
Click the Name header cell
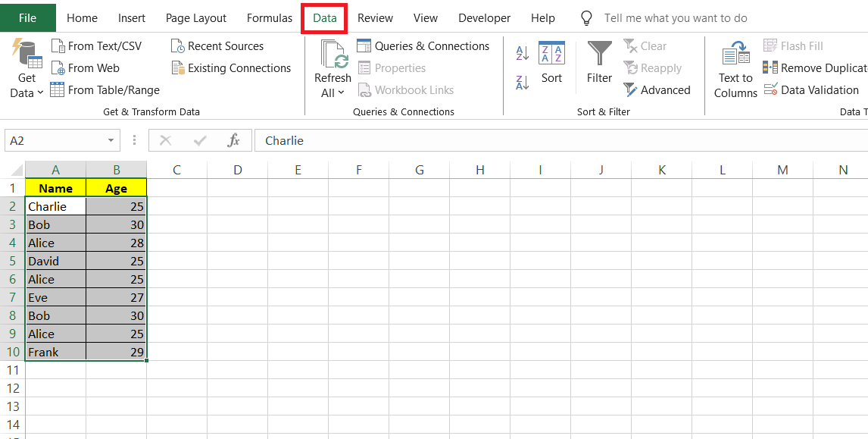[55, 188]
